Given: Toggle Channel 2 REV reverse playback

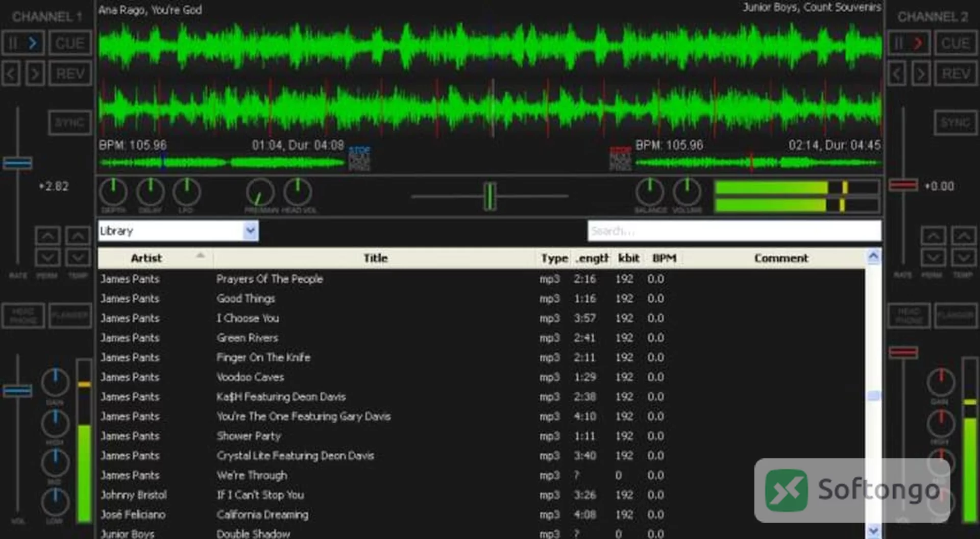Looking at the screenshot, I should [956, 74].
